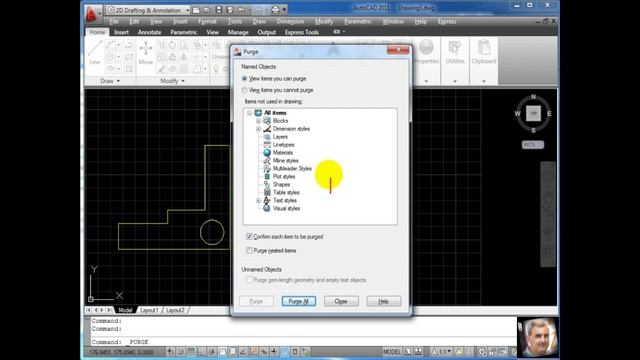This screenshot has width=640, height=360.
Task: Open the Tools menu
Action: tap(234, 22)
